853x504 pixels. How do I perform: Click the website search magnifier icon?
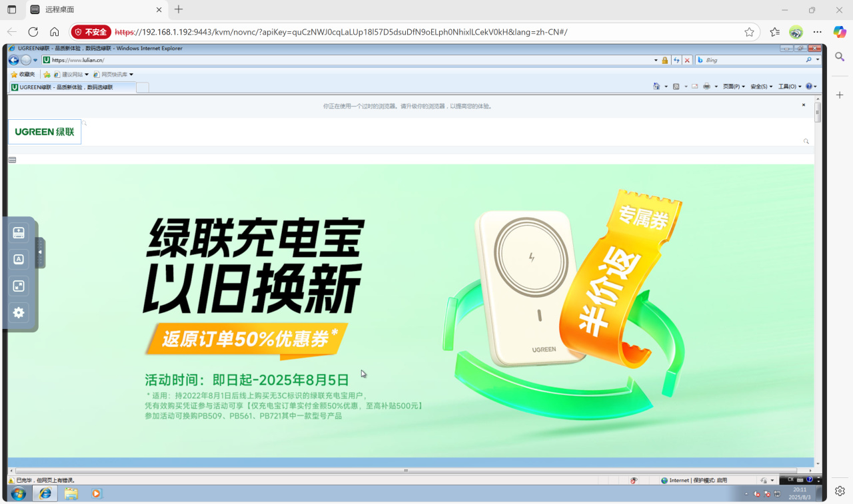pos(806,141)
